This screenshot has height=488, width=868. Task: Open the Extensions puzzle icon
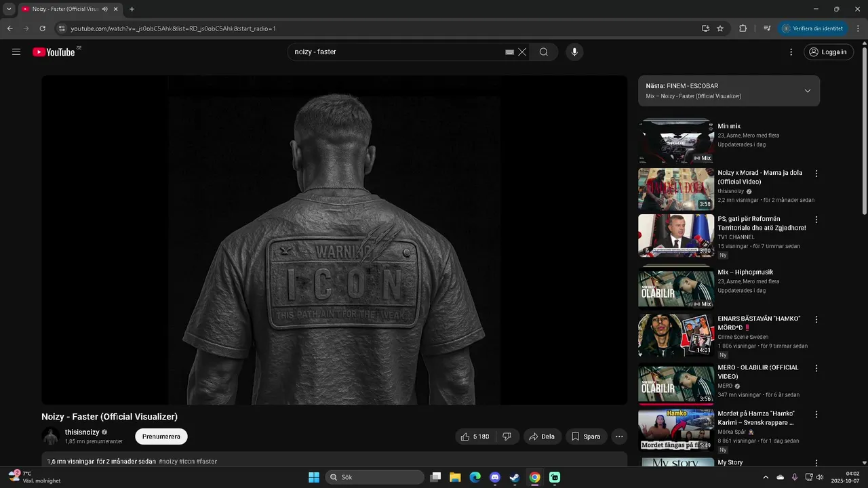[743, 28]
